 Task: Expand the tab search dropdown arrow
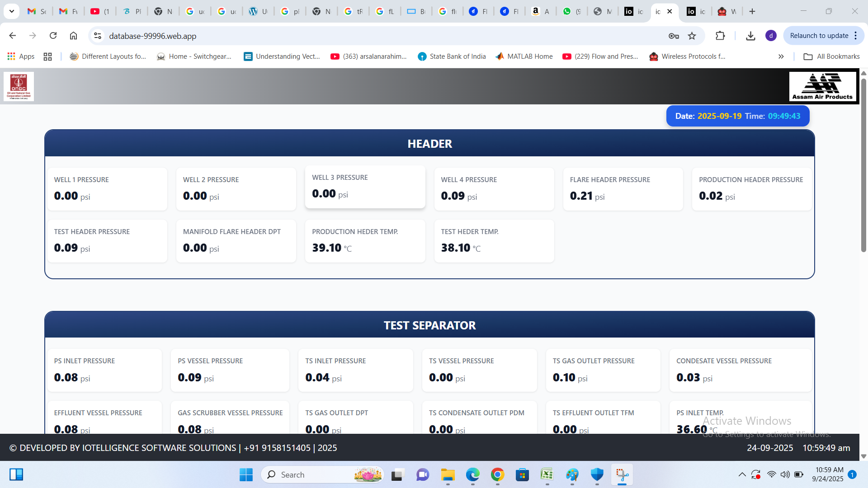(x=11, y=11)
